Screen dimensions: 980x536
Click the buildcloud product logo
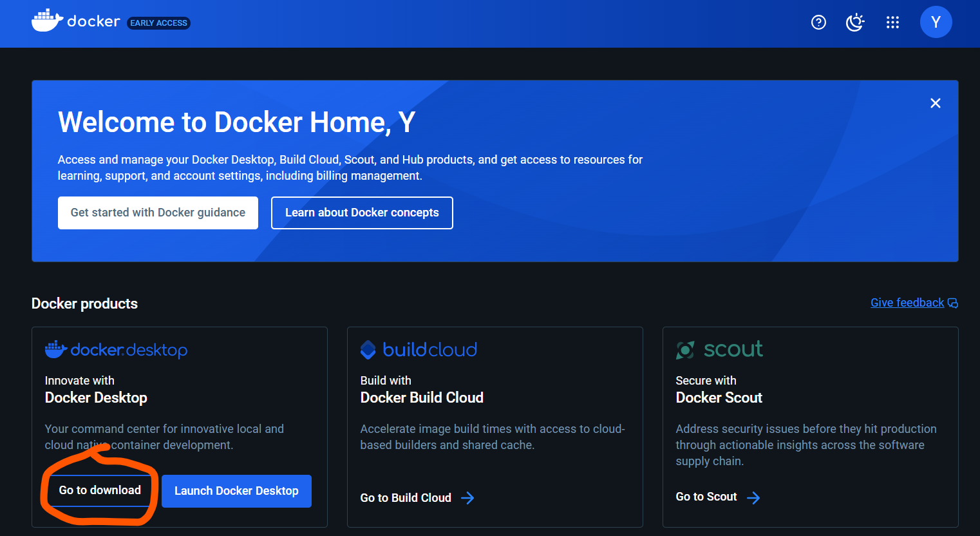click(x=419, y=349)
